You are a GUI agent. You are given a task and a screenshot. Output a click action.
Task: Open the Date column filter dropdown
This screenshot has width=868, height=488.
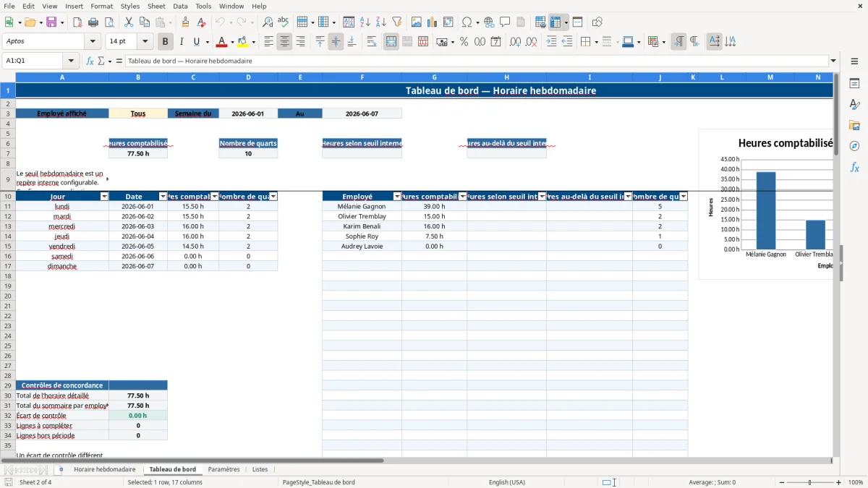(x=163, y=197)
